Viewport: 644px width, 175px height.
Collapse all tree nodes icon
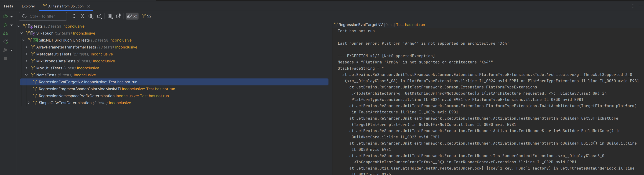[83, 16]
